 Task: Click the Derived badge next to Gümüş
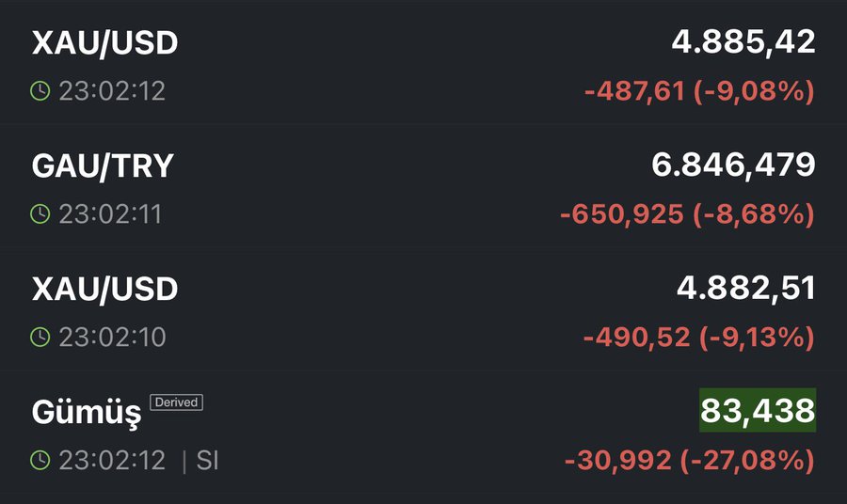pyautogui.click(x=176, y=402)
